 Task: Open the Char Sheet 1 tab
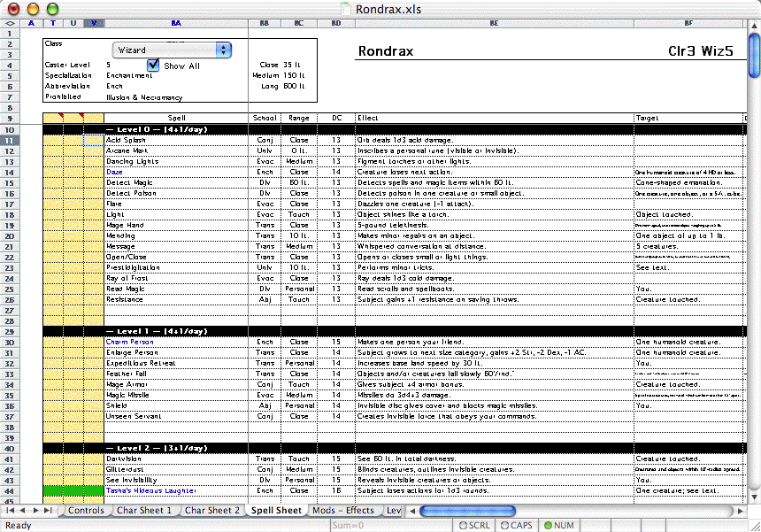(144, 510)
